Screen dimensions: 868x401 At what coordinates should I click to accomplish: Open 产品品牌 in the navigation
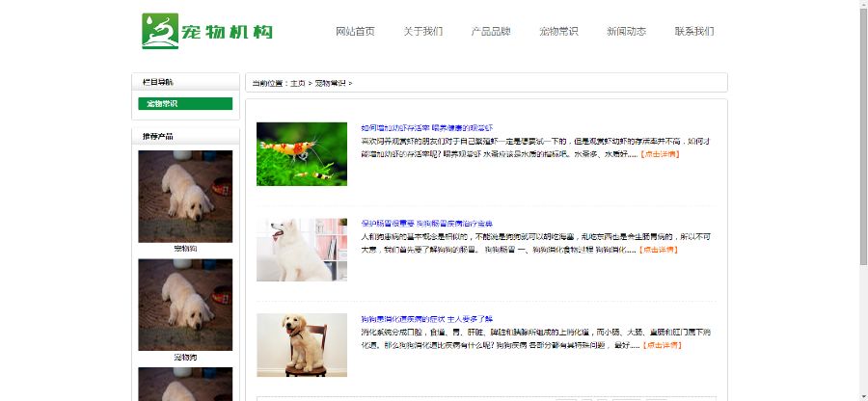(x=491, y=32)
